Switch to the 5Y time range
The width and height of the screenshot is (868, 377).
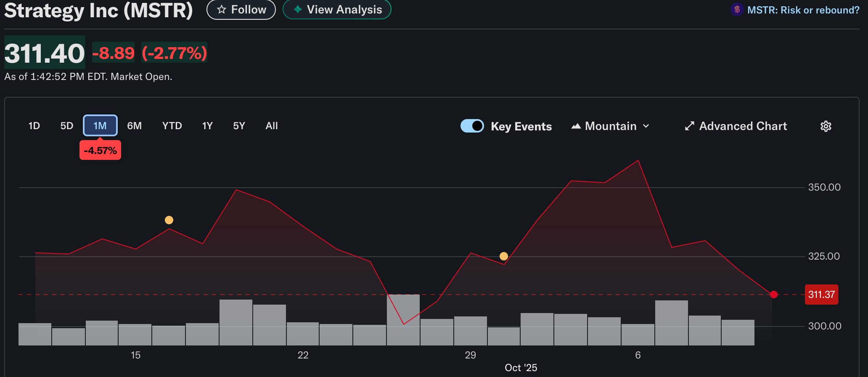click(x=239, y=126)
